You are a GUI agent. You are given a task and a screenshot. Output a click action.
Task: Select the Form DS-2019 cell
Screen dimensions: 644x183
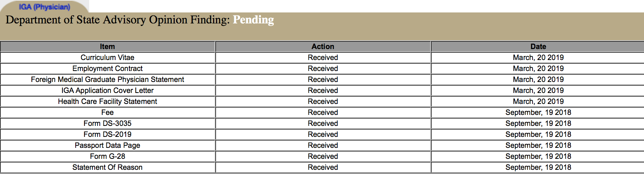[x=107, y=134]
